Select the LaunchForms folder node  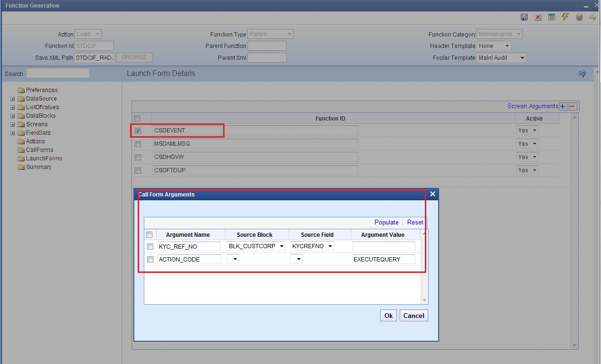[40, 159]
